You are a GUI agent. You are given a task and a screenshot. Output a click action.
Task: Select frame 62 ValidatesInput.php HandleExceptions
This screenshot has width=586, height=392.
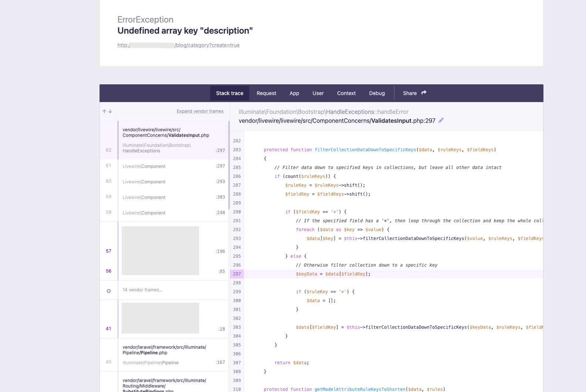[164, 140]
